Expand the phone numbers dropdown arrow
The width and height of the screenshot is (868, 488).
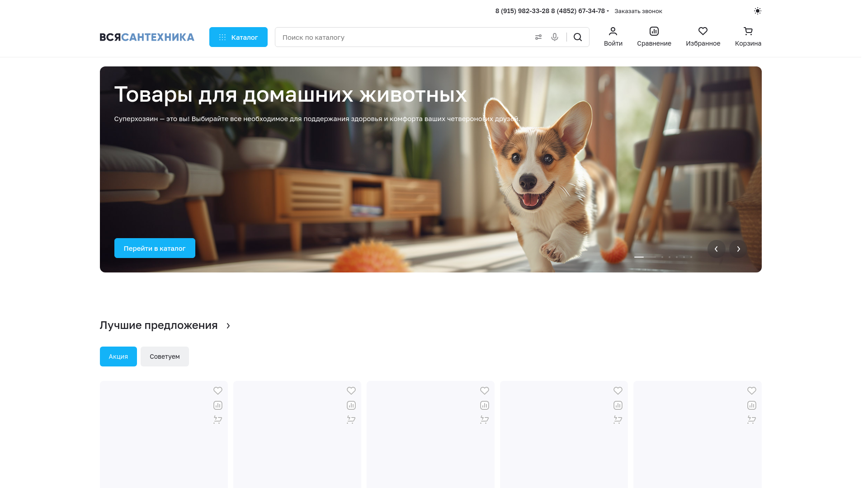[608, 11]
